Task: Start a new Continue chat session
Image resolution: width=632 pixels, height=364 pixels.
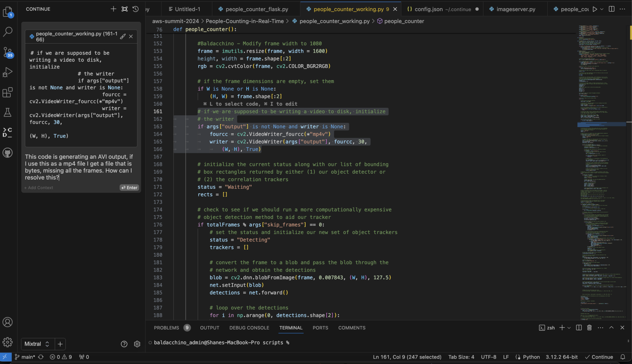Action: (x=113, y=9)
